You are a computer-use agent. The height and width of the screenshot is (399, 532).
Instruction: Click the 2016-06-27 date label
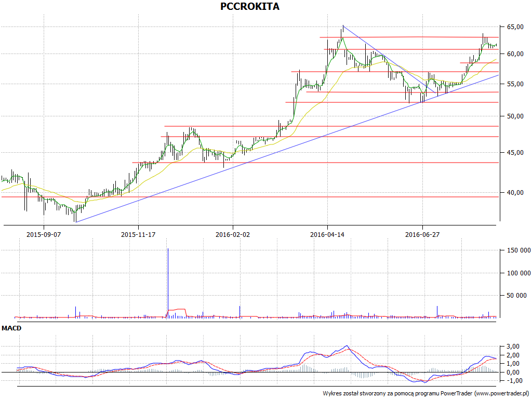(422, 234)
